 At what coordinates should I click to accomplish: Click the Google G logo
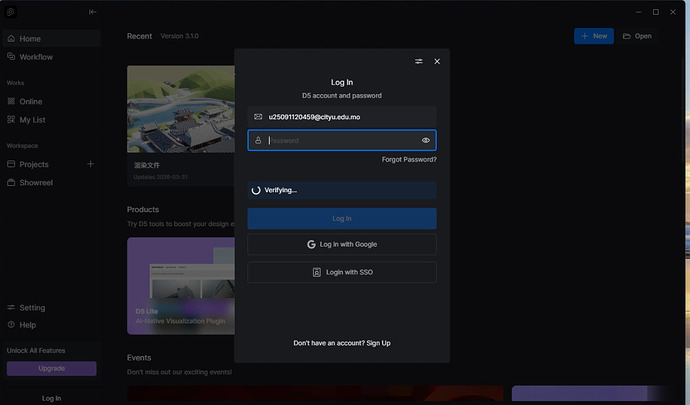311,244
